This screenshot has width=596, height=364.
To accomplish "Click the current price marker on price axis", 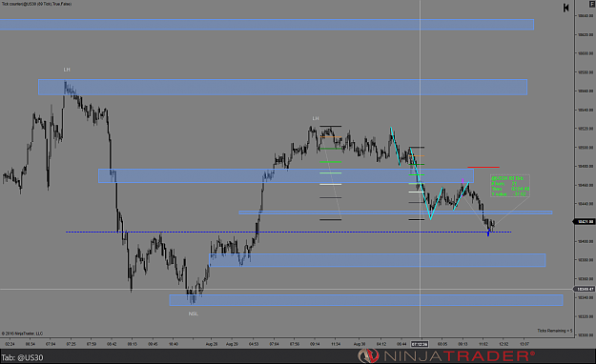I will point(585,221).
